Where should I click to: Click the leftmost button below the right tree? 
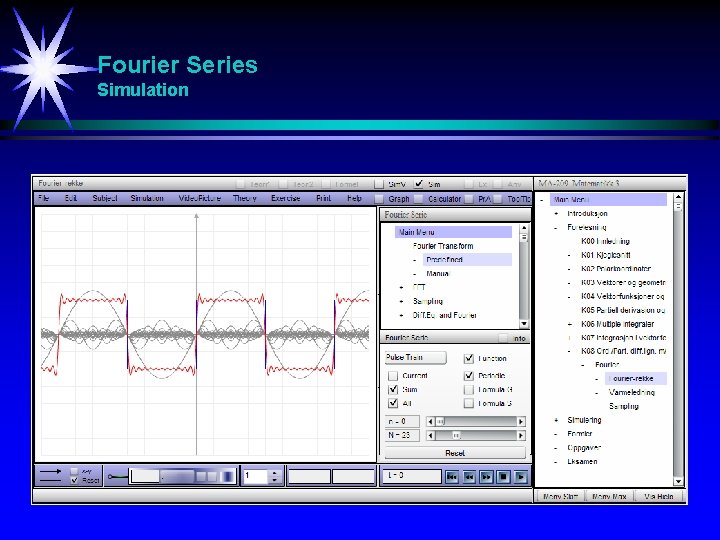560,496
